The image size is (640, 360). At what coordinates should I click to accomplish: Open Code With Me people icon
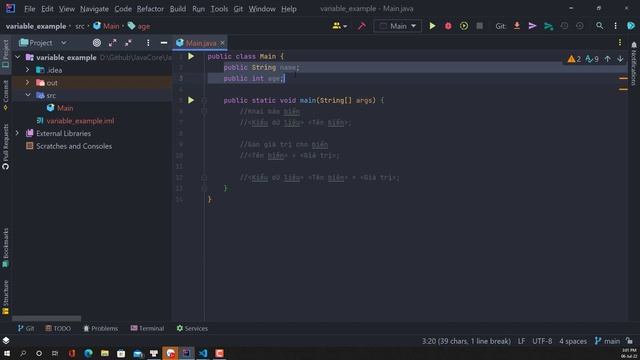[x=339, y=26]
